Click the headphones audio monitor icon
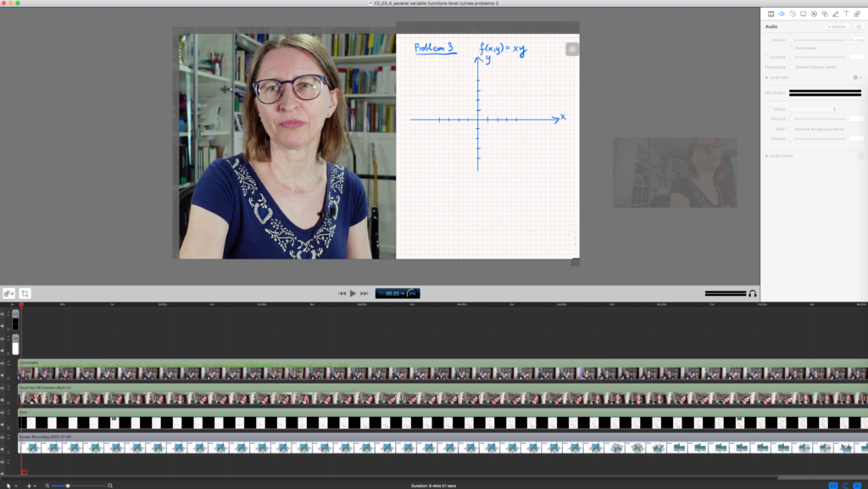Image resolution: width=868 pixels, height=489 pixels. coord(752,293)
